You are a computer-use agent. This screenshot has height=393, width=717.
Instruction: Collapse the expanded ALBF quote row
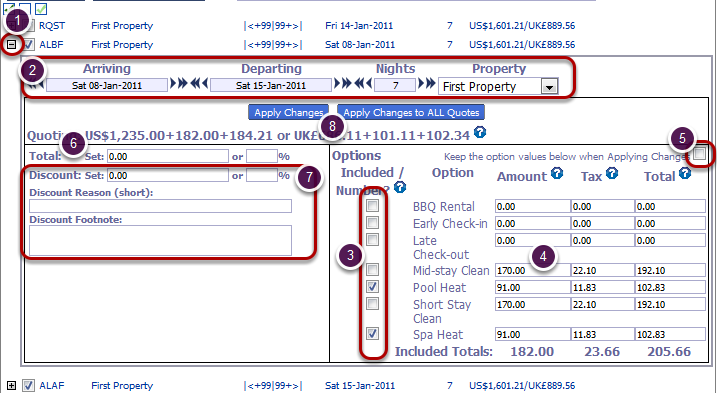(x=11, y=45)
